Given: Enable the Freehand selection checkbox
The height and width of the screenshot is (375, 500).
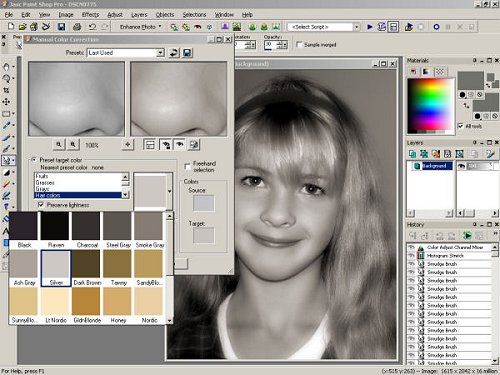Looking at the screenshot, I should 187,166.
